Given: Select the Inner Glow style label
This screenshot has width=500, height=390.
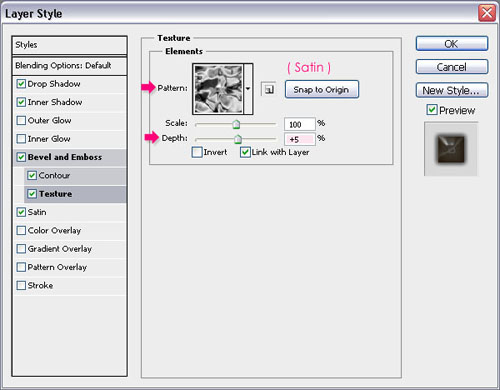Looking at the screenshot, I should [49, 139].
